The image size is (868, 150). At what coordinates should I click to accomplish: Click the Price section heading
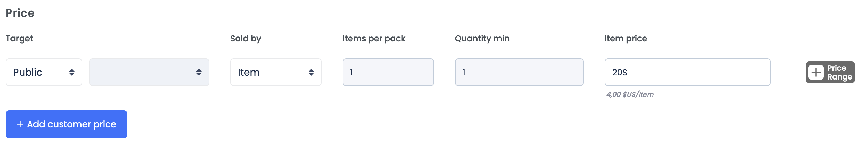click(x=20, y=13)
